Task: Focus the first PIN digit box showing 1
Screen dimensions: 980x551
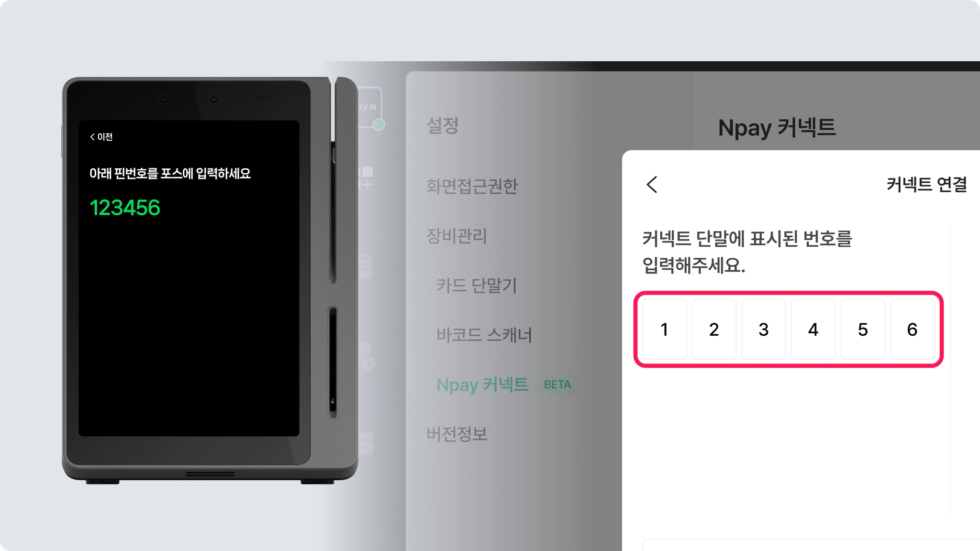Action: pos(664,329)
